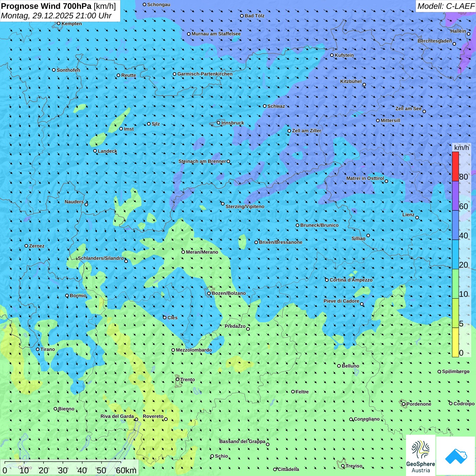
Task: Click the '60km' scale bar label
Action: click(126, 470)
